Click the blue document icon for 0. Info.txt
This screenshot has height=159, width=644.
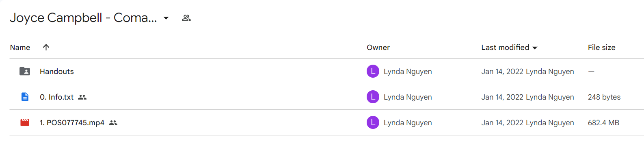pos(25,97)
